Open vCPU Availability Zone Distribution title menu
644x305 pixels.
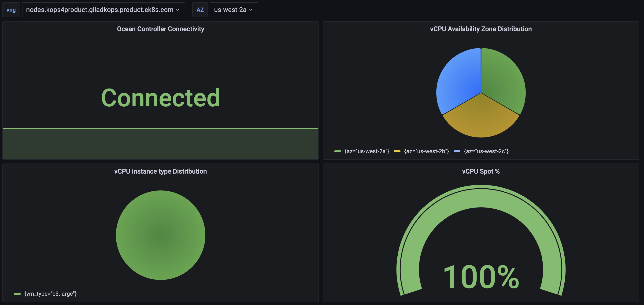point(481,29)
